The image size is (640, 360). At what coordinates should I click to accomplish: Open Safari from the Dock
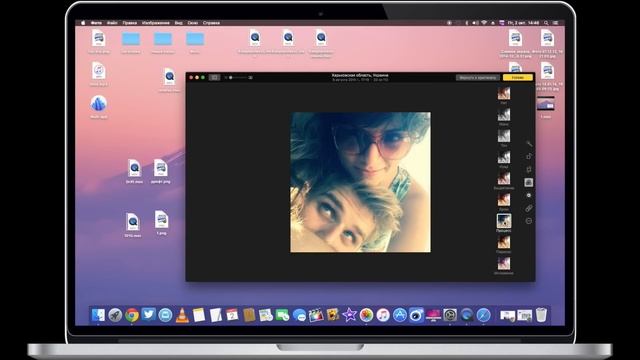[483, 315]
